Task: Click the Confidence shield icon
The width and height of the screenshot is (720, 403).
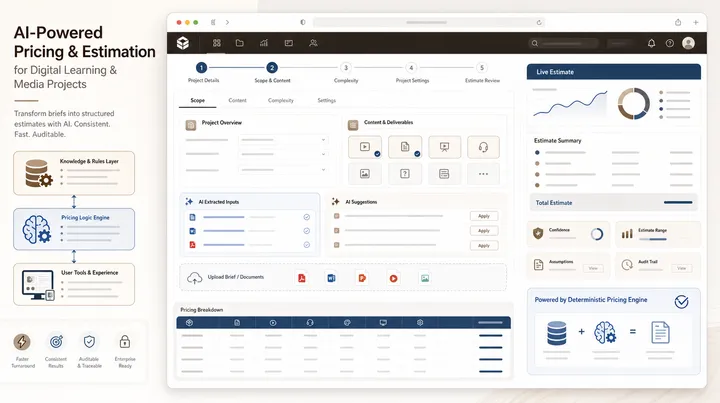Action: [538, 233]
